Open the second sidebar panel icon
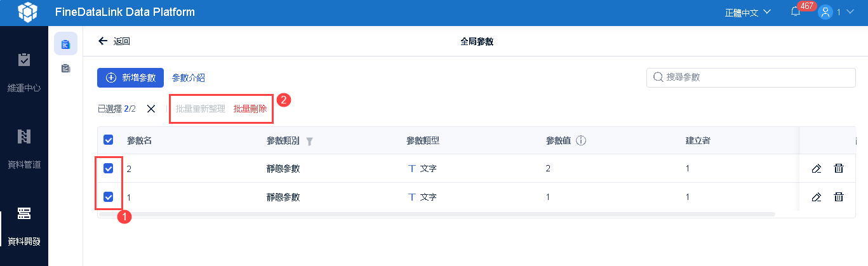Viewport: 868px width, 266px height. point(65,69)
